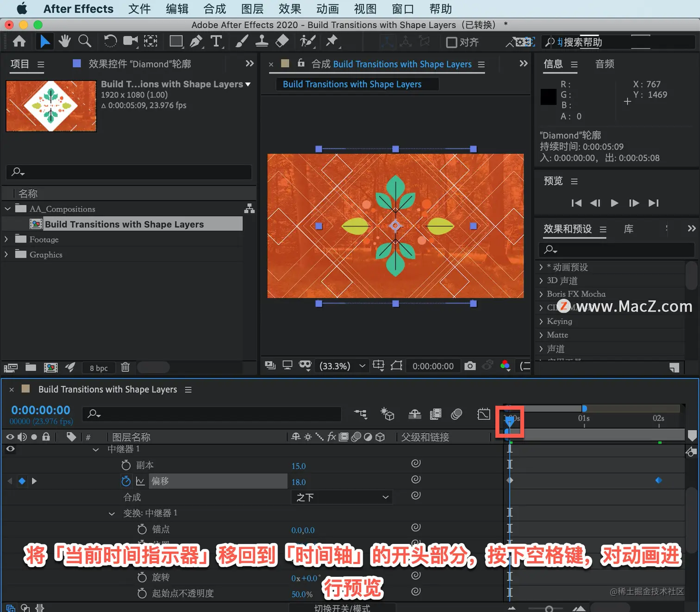Expand the Matte effects category

click(541, 335)
